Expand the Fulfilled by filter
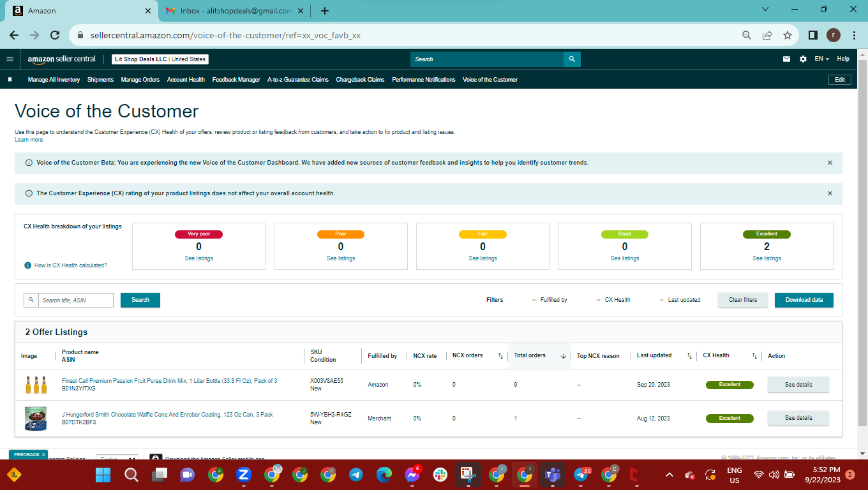868x490 pixels. click(x=549, y=300)
